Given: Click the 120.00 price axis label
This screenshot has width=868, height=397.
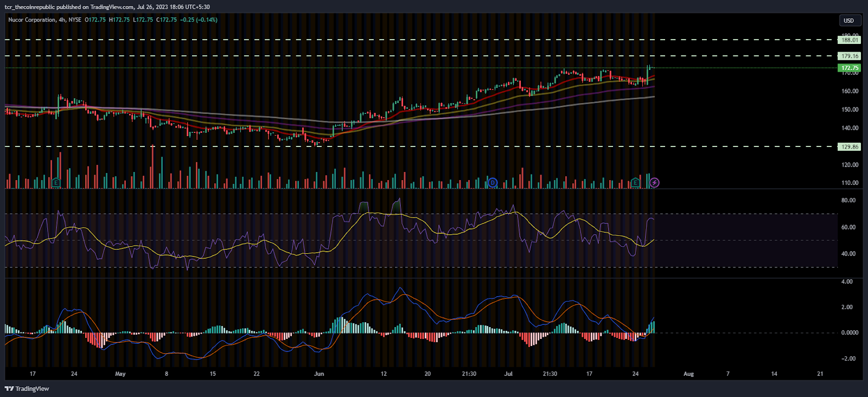Looking at the screenshot, I should coord(850,165).
